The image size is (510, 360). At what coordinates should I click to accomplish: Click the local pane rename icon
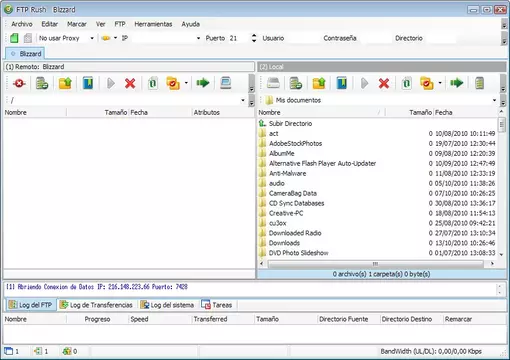[x=407, y=83]
